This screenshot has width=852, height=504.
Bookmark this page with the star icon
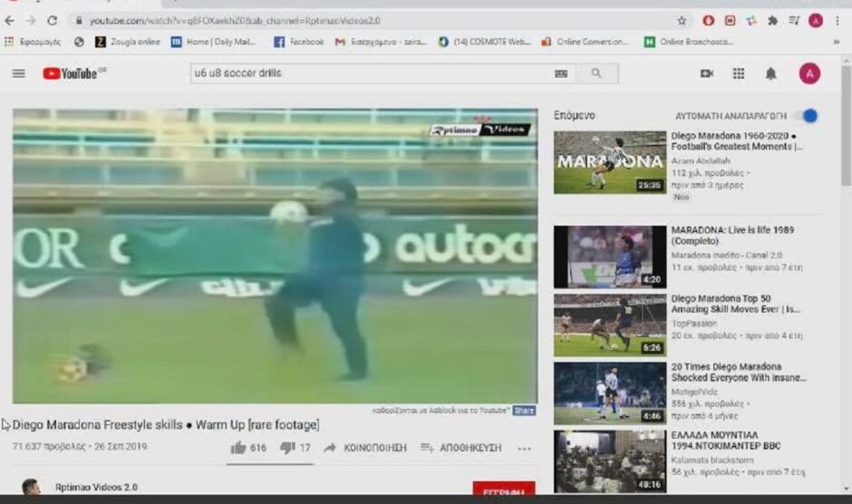coord(682,21)
